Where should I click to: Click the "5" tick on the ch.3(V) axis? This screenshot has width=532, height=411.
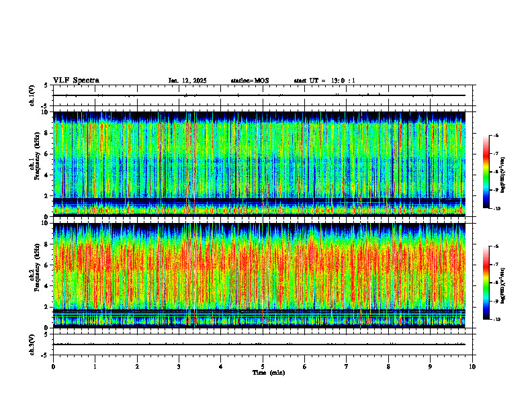[47, 334]
